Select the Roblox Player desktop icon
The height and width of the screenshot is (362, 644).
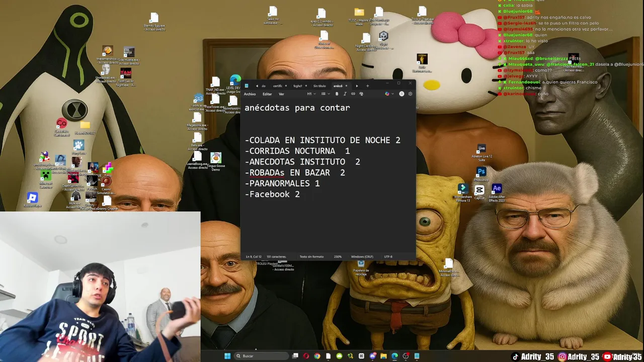32,200
